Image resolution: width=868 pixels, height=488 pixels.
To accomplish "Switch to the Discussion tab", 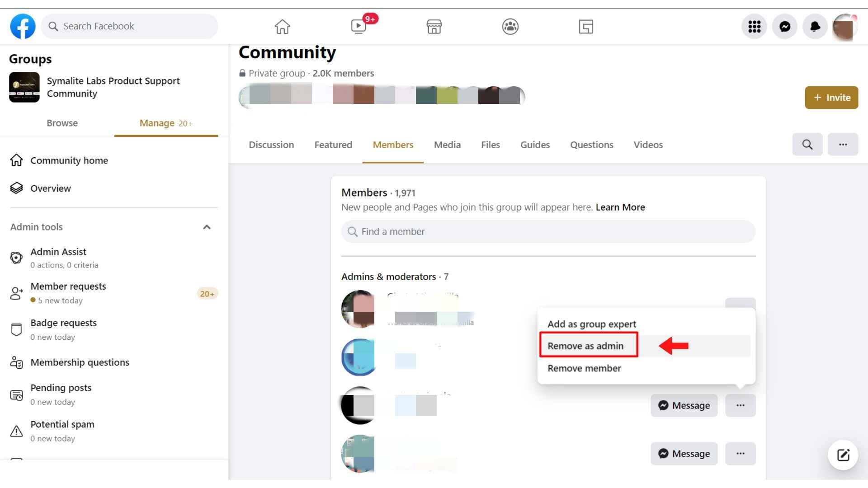I will tap(271, 145).
